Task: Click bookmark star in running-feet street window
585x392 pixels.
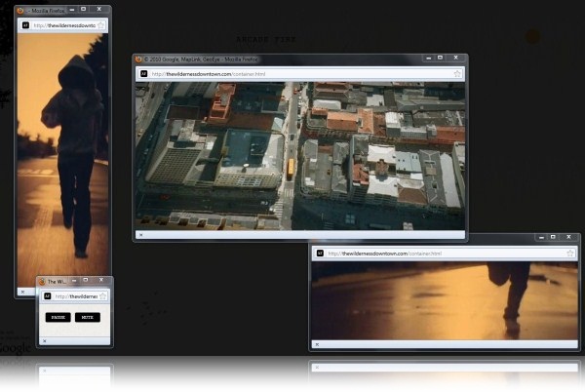Action: click(571, 254)
